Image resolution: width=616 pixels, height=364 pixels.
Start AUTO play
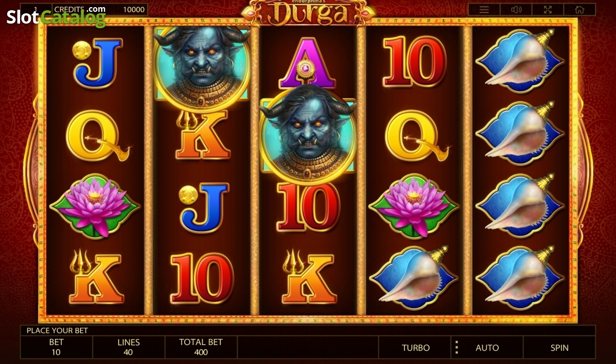coord(487,348)
